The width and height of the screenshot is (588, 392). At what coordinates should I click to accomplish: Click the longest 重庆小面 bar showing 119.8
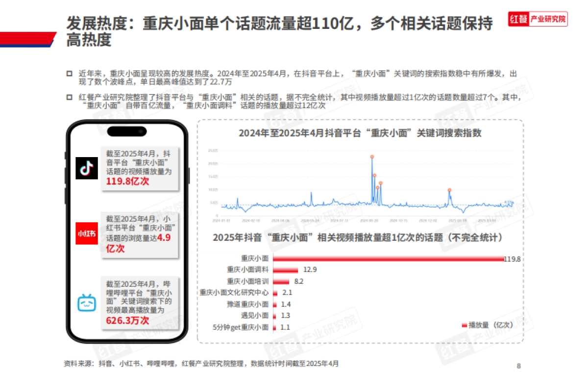pyautogui.click(x=387, y=258)
